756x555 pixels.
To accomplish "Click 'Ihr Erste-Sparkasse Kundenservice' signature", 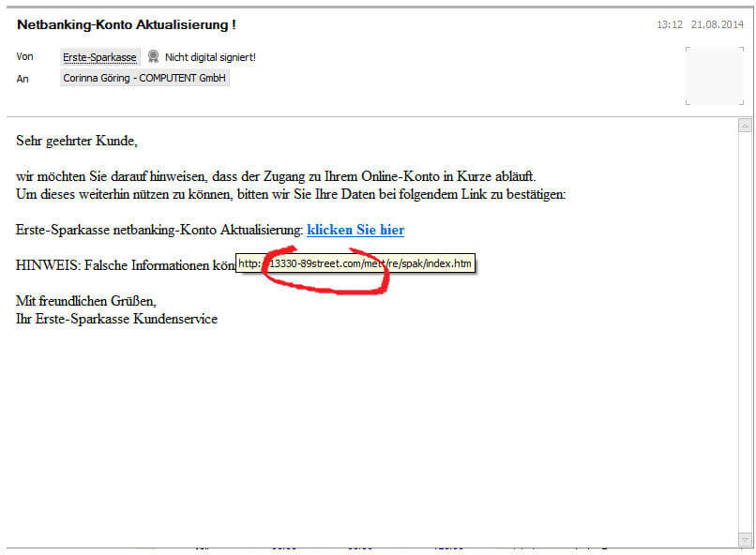I will [116, 319].
